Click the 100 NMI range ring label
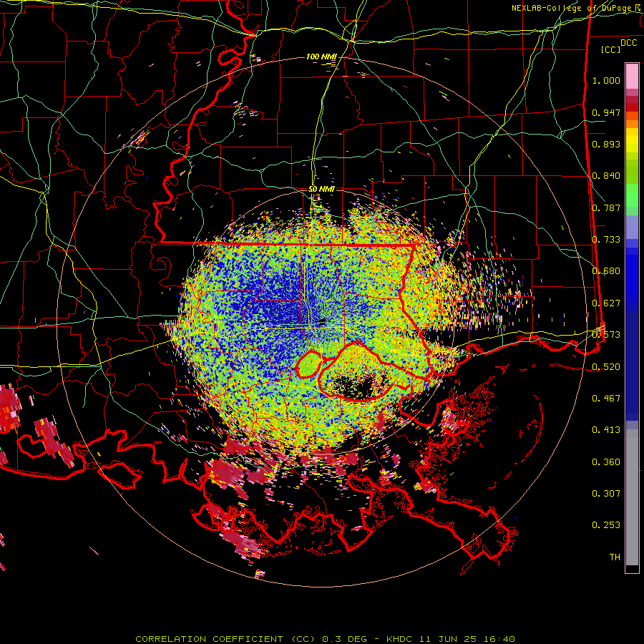 coord(321,57)
